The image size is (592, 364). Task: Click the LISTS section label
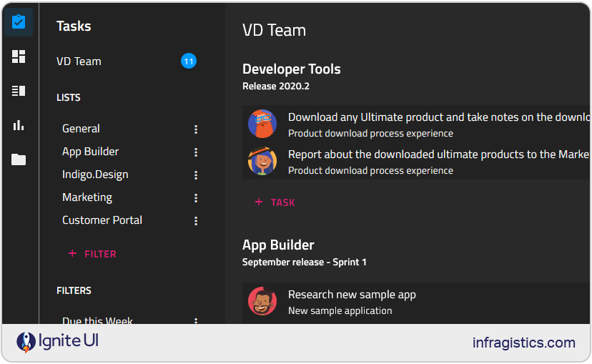[x=69, y=97]
